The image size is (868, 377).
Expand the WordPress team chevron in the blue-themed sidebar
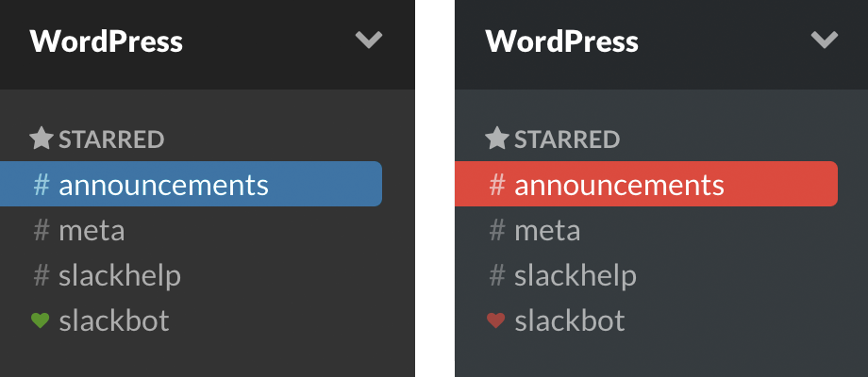pos(369,41)
